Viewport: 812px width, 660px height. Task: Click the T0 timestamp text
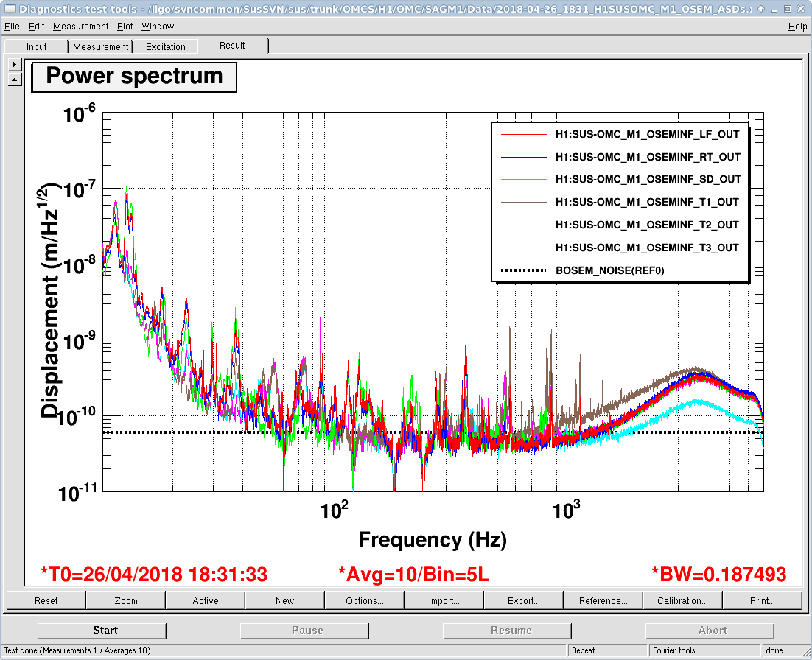[154, 574]
